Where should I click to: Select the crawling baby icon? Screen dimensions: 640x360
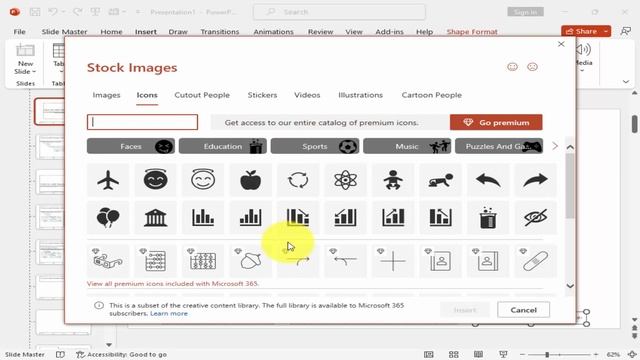(440, 180)
